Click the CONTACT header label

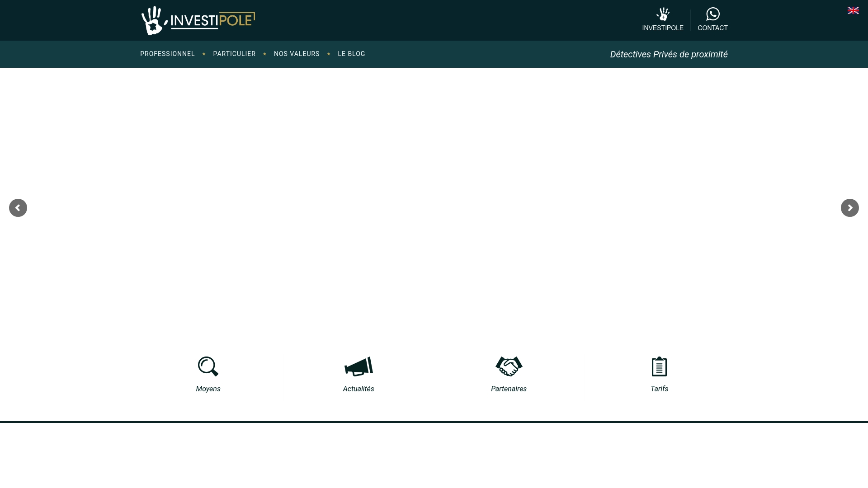click(712, 28)
